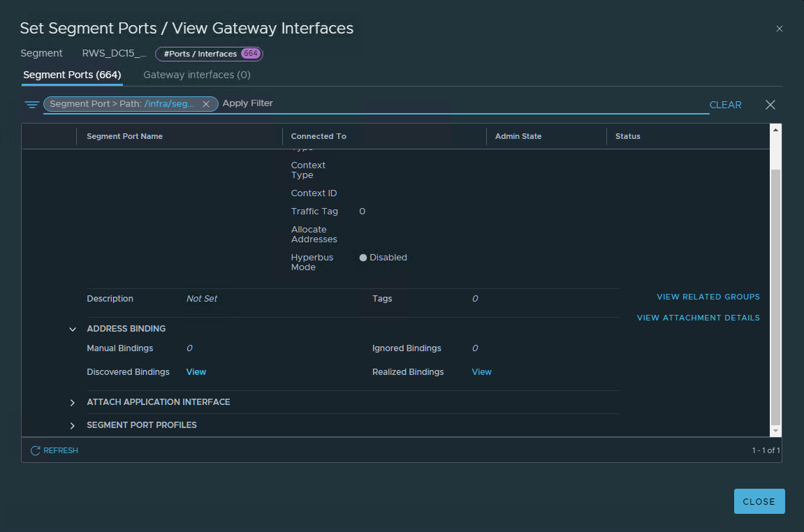Click the Traffic Tag label
The image size is (804, 532).
[314, 211]
